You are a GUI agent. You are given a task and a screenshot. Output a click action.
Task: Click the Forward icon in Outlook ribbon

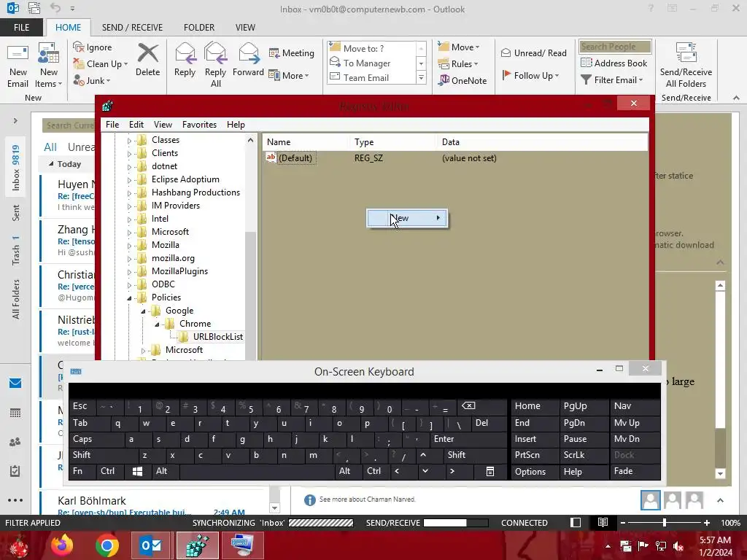click(248, 60)
